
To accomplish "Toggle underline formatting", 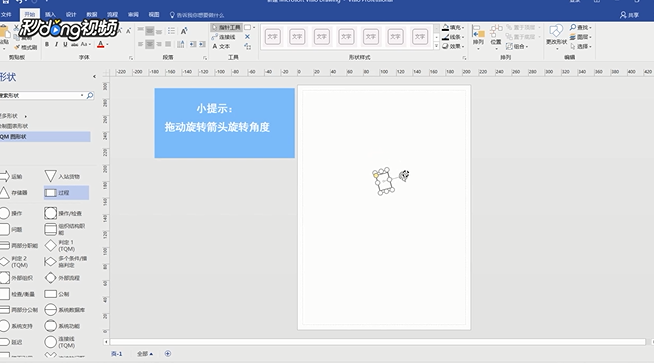I will tap(65, 44).
